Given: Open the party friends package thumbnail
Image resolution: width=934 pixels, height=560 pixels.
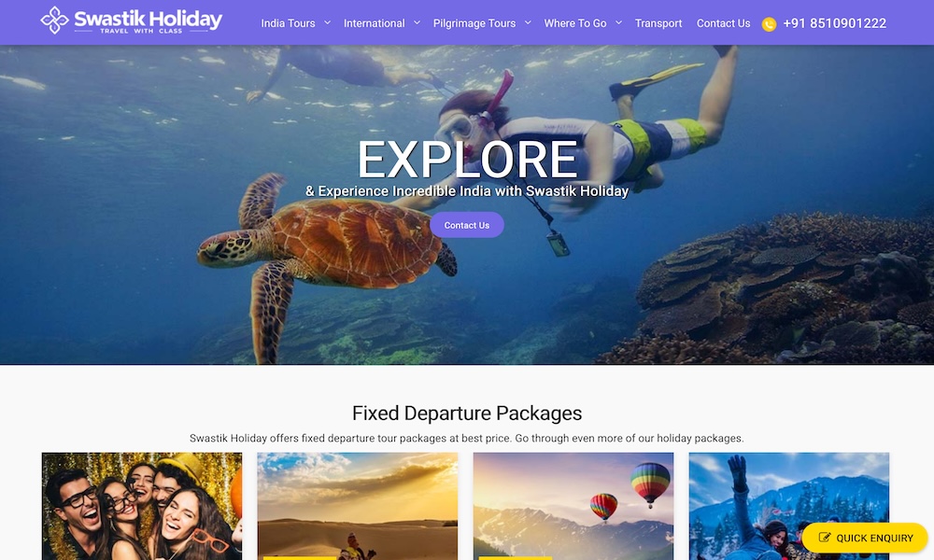Looking at the screenshot, I should (142, 506).
